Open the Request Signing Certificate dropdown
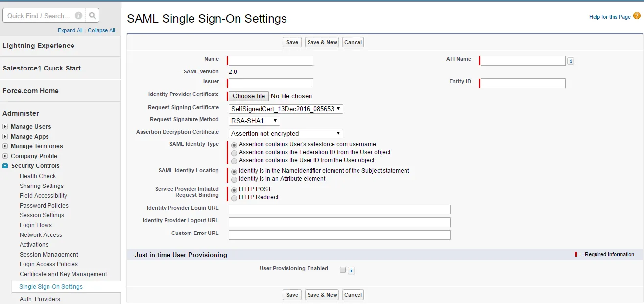 pos(286,109)
